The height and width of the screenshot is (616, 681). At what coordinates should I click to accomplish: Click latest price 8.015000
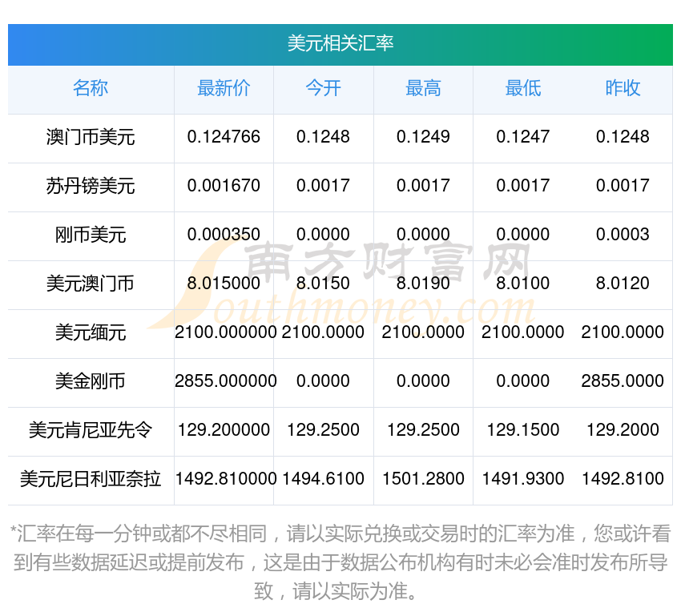click(x=224, y=283)
